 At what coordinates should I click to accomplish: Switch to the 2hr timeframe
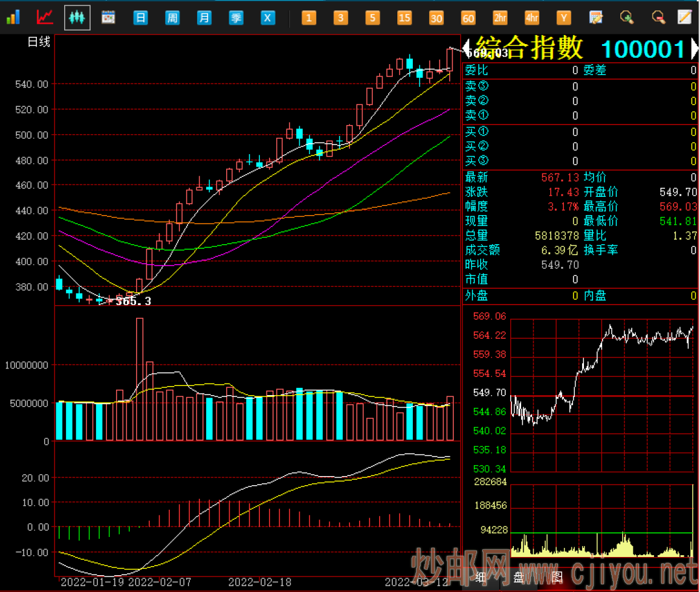click(x=500, y=17)
